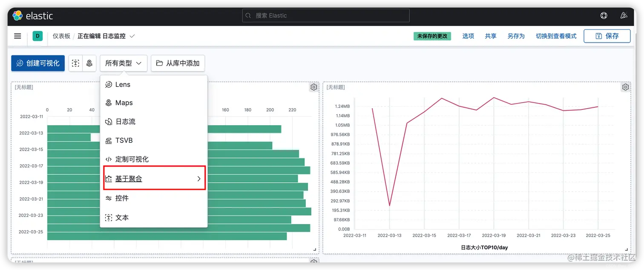Select Lens from the type menu
This screenshot has width=644, height=270.
tap(154, 84)
